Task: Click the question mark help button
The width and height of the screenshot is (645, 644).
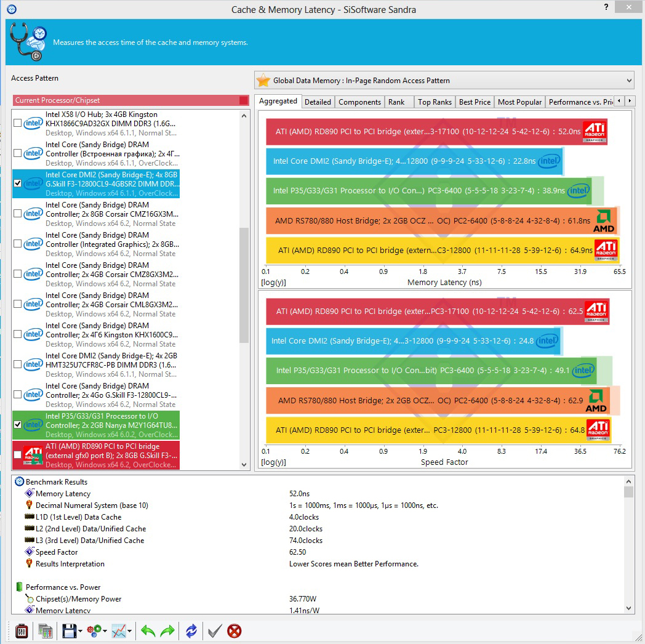Action: coord(606,7)
